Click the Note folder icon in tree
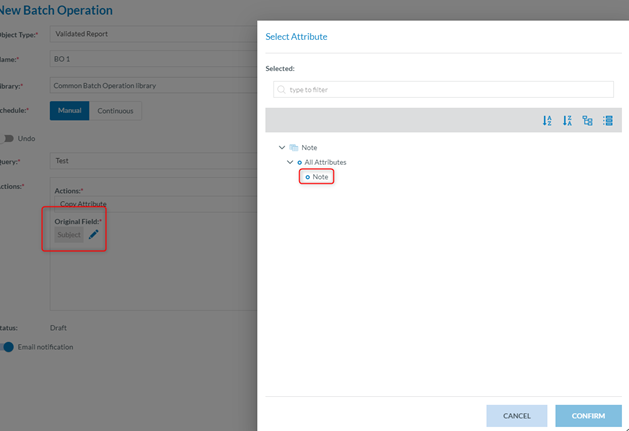This screenshot has width=629, height=431. pos(294,148)
